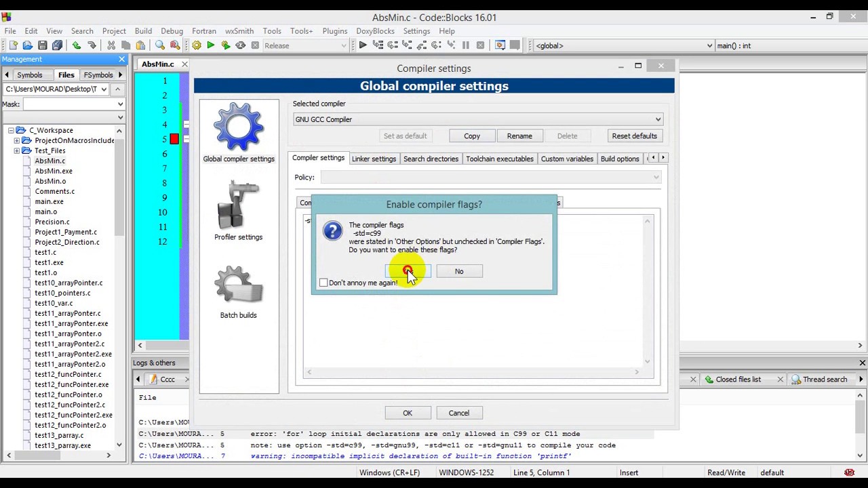Click the Abort build icon

click(x=255, y=45)
